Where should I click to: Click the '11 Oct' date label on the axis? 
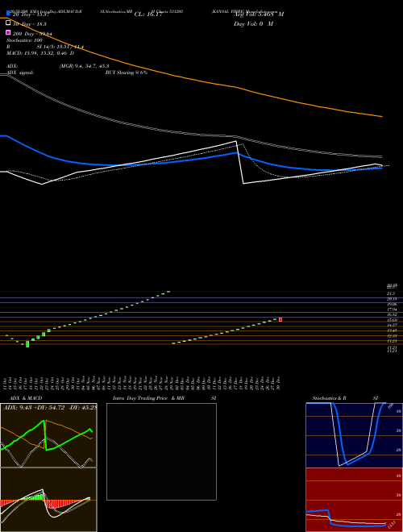(6, 383)
